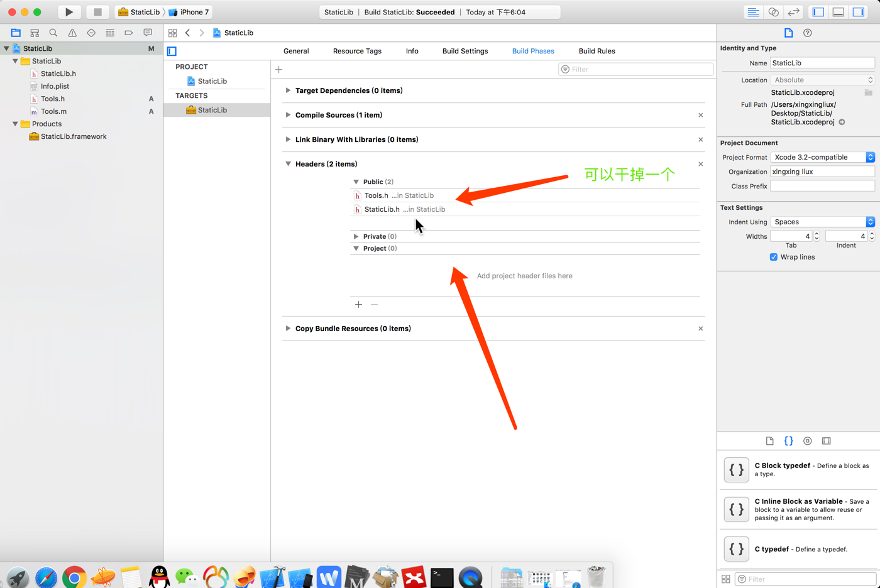880x588 pixels.
Task: Open the report navigator speech-bubble icon
Action: pos(148,33)
